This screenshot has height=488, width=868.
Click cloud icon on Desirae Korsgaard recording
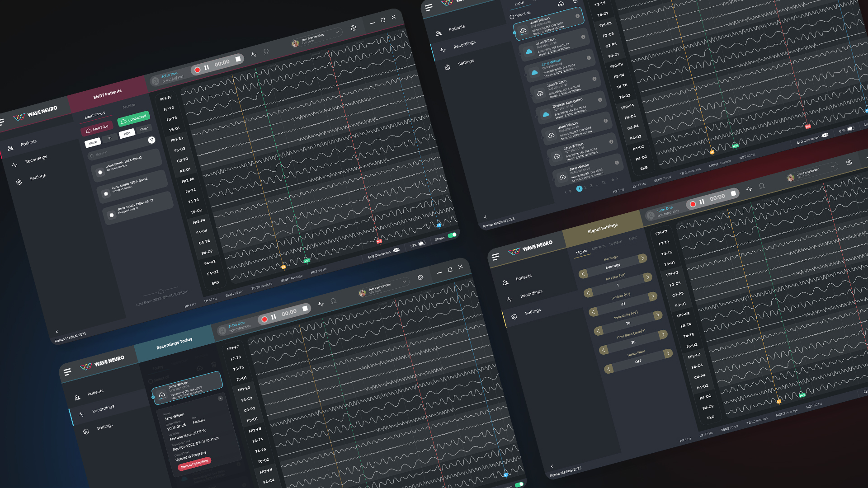(x=546, y=115)
